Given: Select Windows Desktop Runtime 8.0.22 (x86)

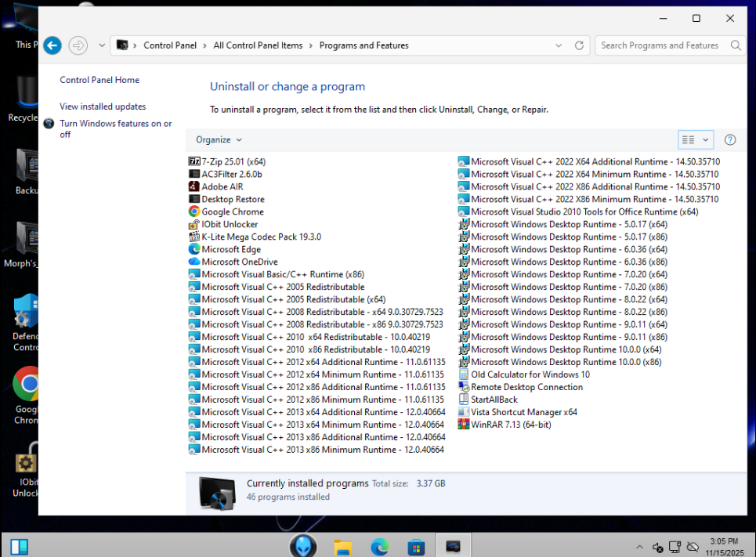Looking at the screenshot, I should pyautogui.click(x=562, y=313).
